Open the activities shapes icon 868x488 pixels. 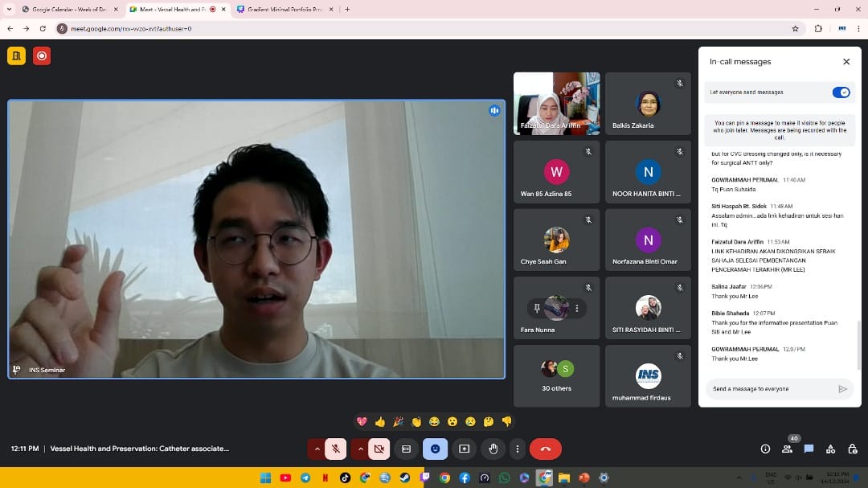[830, 449]
